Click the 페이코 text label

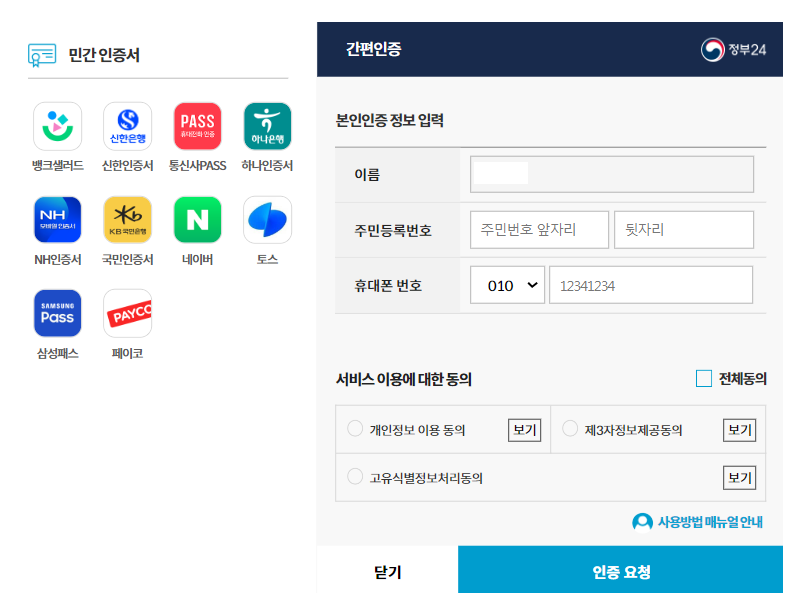coord(128,354)
